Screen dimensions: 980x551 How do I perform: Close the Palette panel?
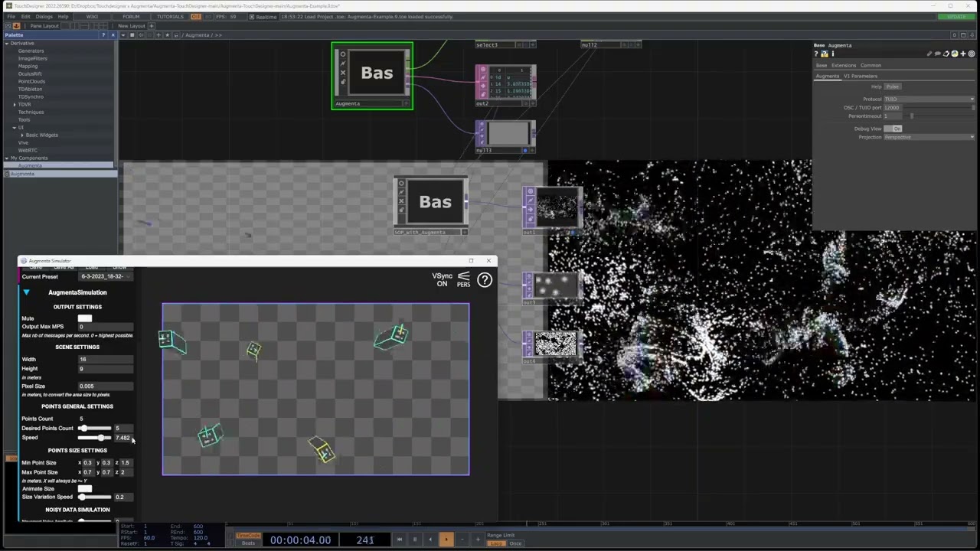tap(113, 34)
